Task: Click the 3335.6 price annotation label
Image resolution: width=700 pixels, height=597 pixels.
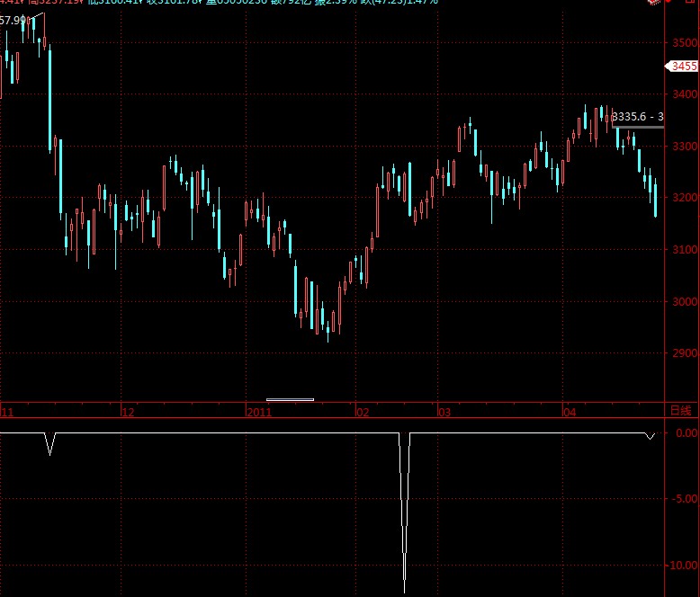Action: 637,117
